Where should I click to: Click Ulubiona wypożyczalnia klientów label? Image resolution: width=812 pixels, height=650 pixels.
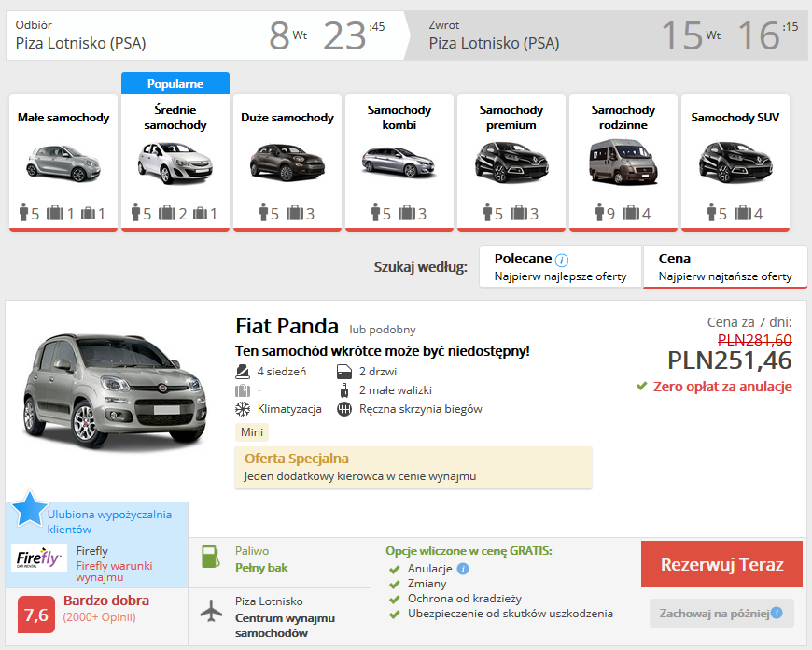tap(109, 521)
